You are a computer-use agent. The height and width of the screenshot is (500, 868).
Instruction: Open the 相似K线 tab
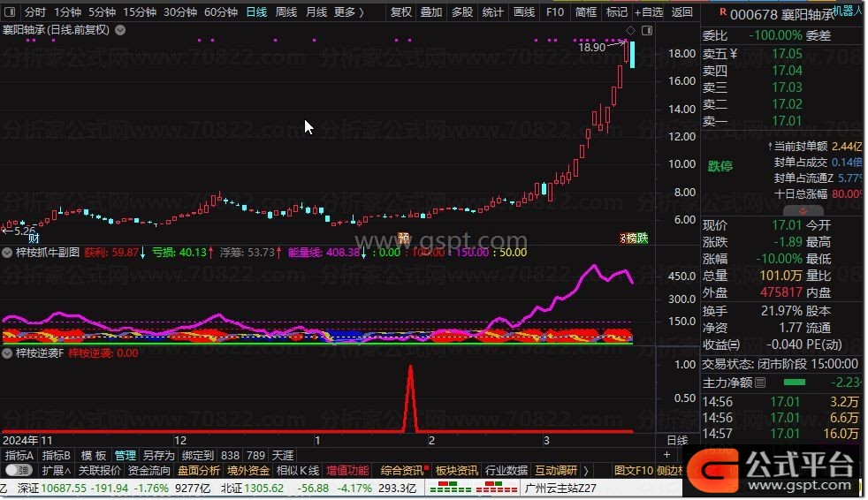click(298, 471)
